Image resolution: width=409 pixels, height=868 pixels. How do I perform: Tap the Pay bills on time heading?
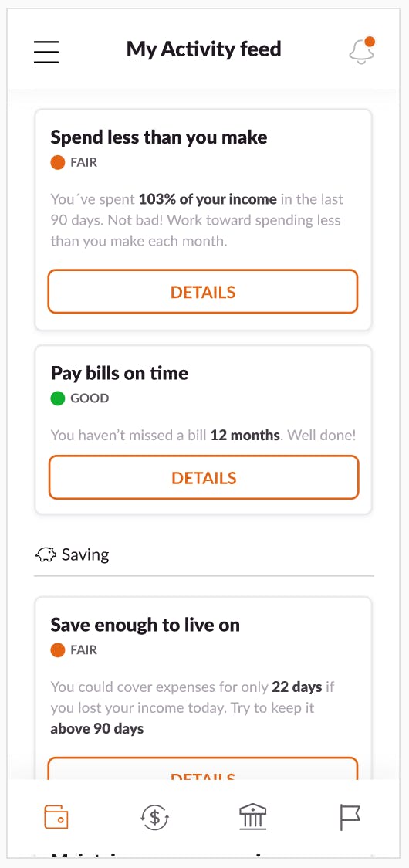120,372
